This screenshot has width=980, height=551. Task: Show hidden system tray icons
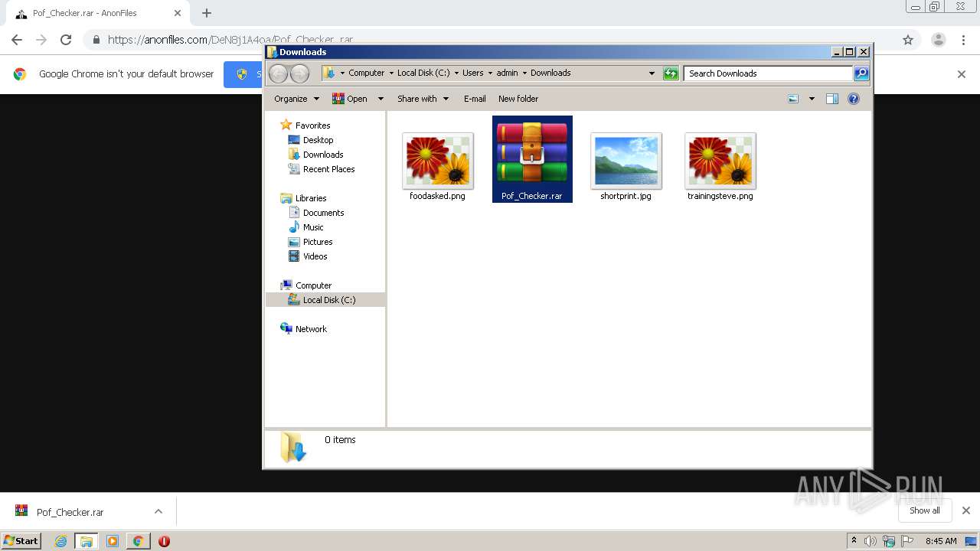click(854, 541)
